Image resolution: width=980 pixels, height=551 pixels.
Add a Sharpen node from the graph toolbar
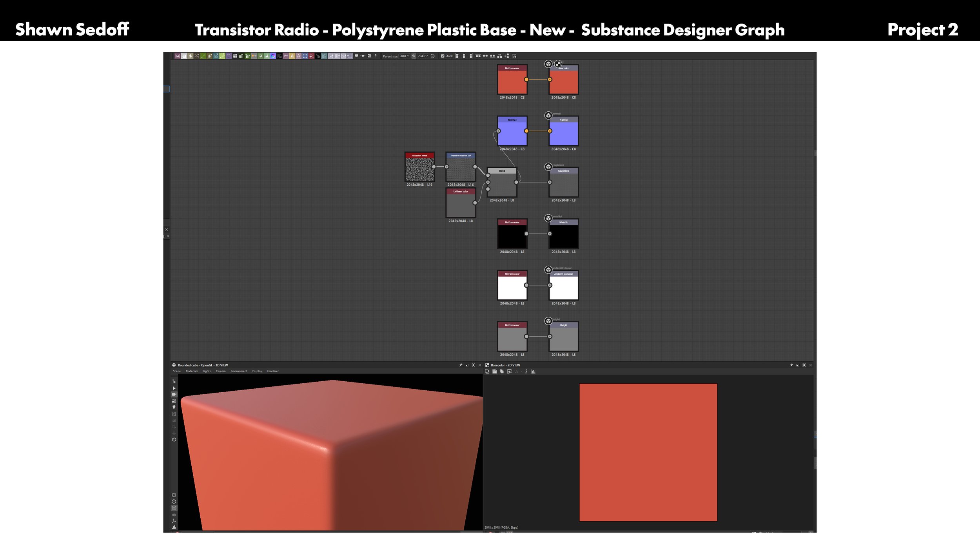(292, 56)
